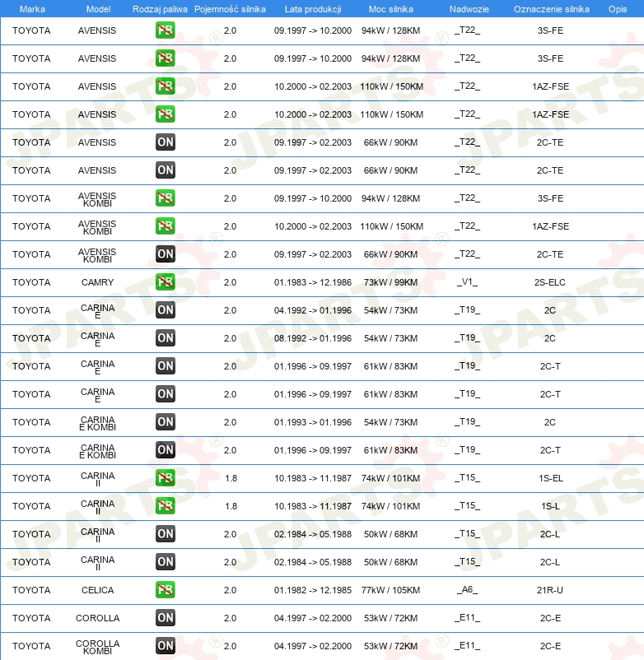Click the power value 73kW / 99KM
The height and width of the screenshot is (660, 644).
point(390,282)
